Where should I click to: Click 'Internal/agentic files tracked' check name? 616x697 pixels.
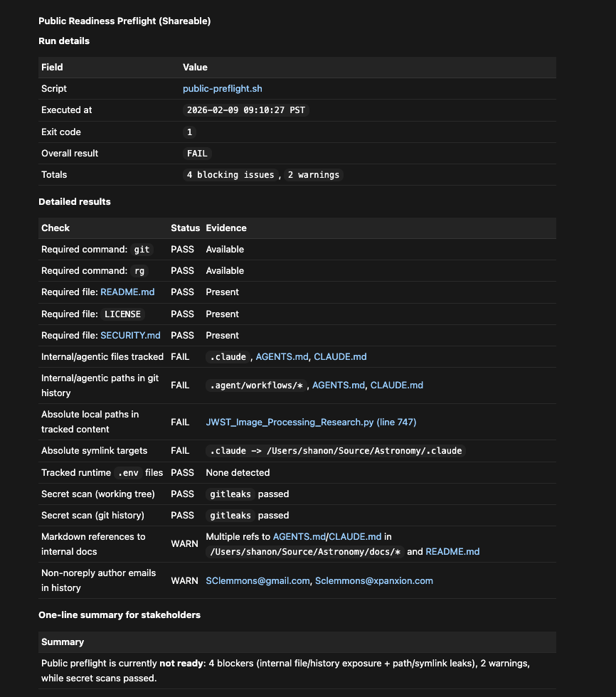click(x=102, y=356)
